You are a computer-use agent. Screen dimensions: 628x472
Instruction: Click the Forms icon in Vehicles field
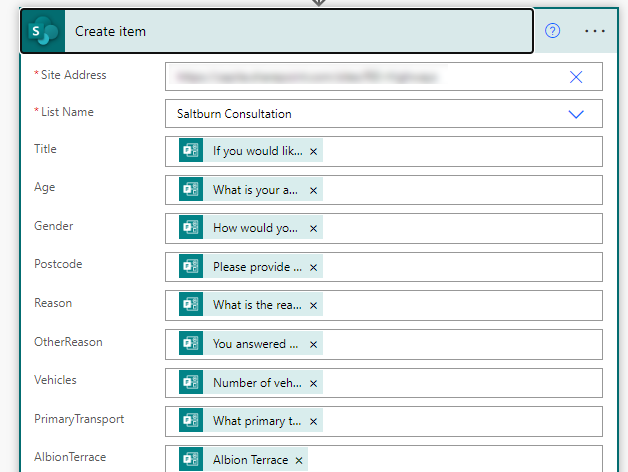click(191, 382)
